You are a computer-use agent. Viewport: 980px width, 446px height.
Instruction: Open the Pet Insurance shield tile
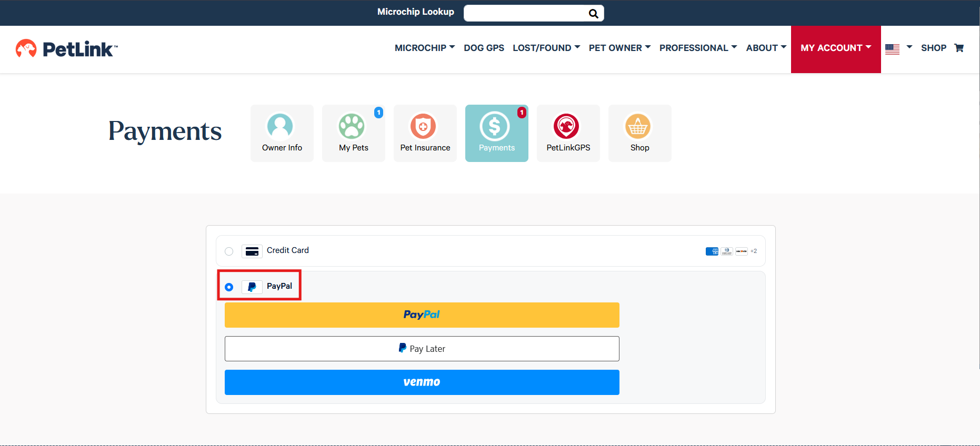click(x=425, y=133)
